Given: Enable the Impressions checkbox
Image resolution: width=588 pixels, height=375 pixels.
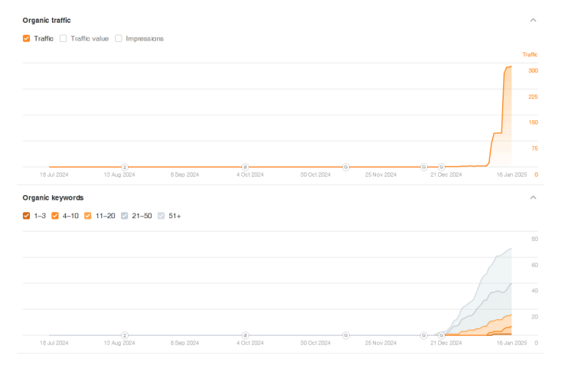Looking at the screenshot, I should pos(119,38).
